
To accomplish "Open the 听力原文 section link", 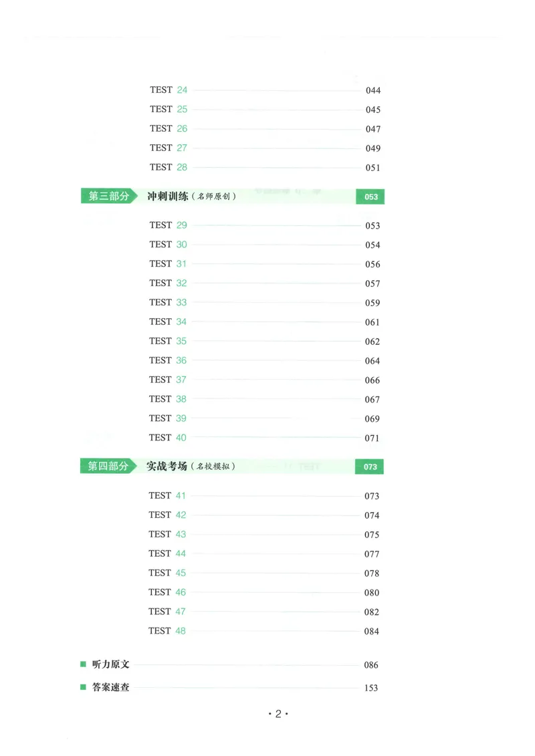I will [110, 664].
